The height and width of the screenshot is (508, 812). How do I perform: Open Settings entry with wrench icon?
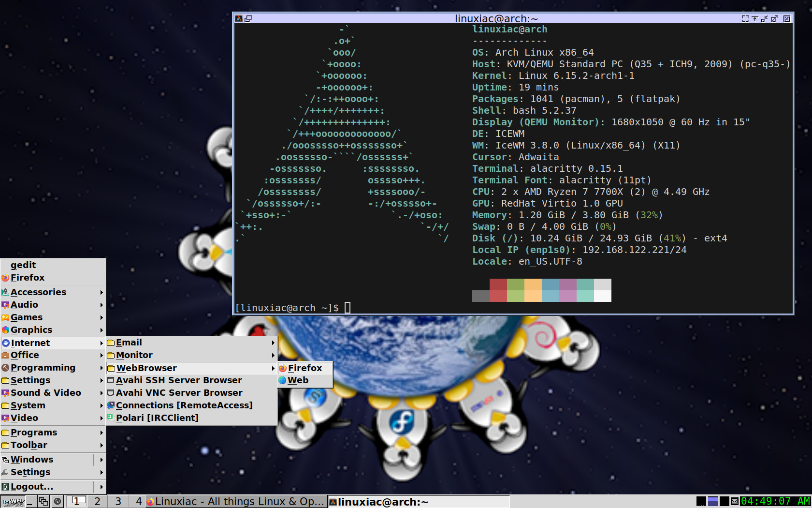point(53,472)
